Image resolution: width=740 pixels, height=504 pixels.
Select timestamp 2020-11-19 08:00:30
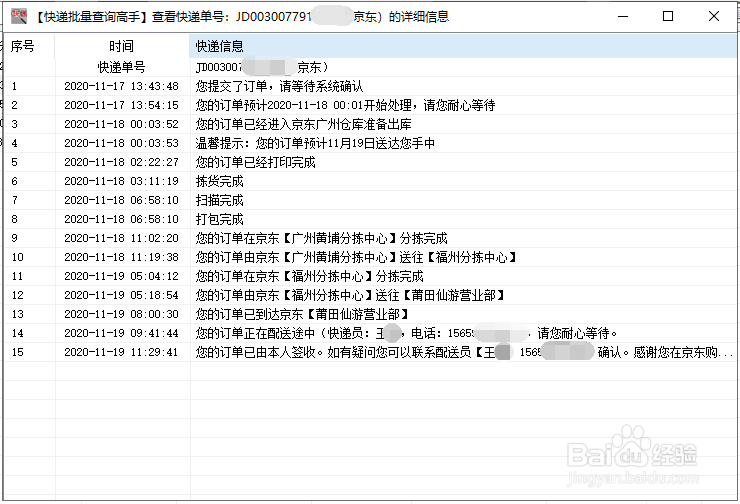click(x=121, y=314)
